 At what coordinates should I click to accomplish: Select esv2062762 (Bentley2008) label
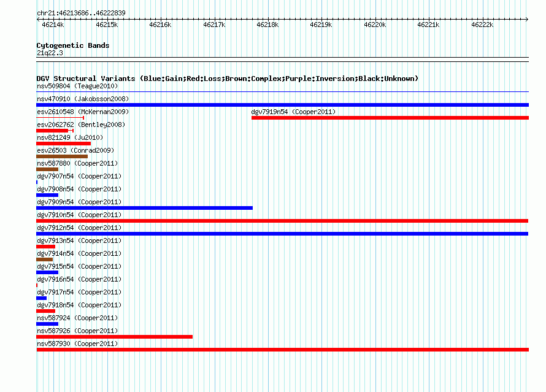(81, 125)
